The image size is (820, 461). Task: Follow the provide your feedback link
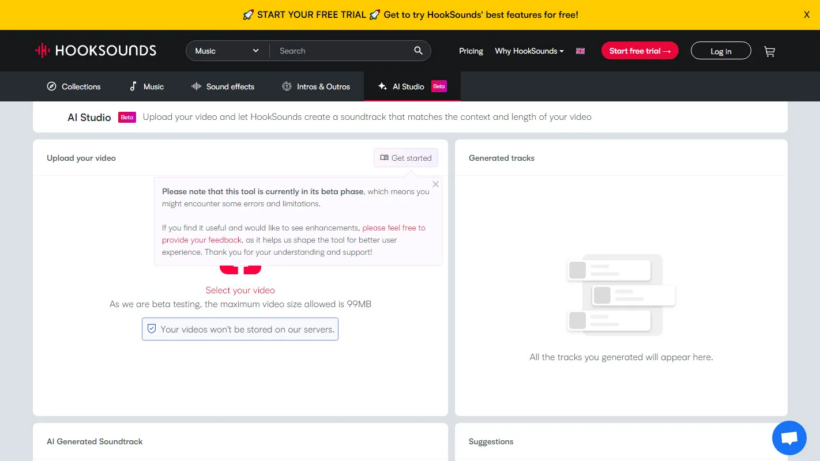point(293,234)
